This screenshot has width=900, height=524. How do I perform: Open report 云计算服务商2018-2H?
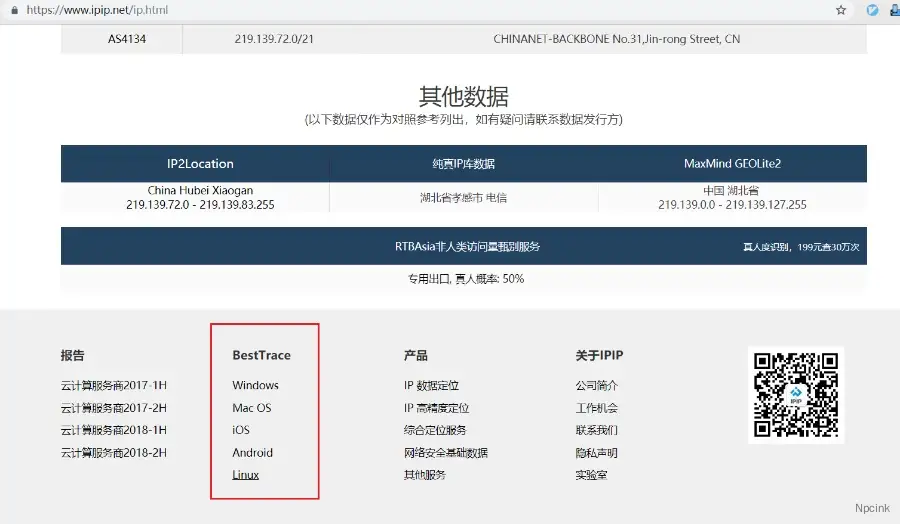[114, 452]
